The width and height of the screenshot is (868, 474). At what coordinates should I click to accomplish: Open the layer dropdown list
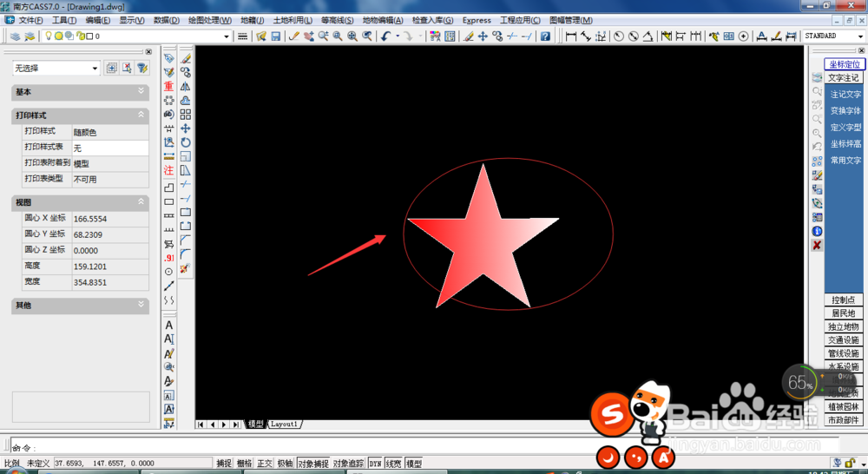(x=226, y=36)
